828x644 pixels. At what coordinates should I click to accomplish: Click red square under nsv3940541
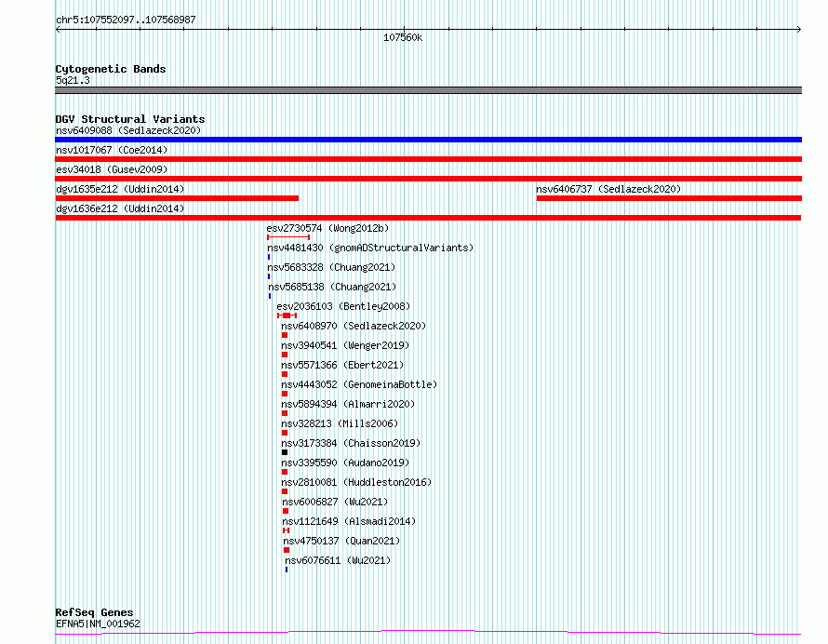coord(285,355)
